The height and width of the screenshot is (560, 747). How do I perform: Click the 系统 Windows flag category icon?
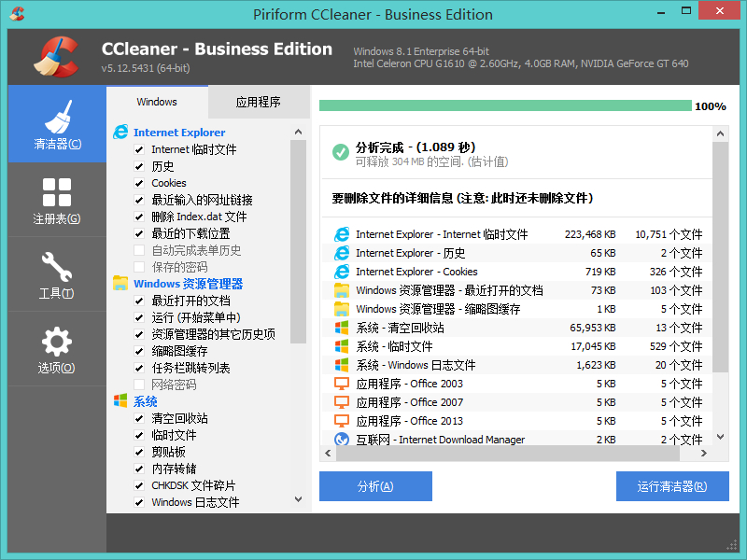pyautogui.click(x=120, y=401)
